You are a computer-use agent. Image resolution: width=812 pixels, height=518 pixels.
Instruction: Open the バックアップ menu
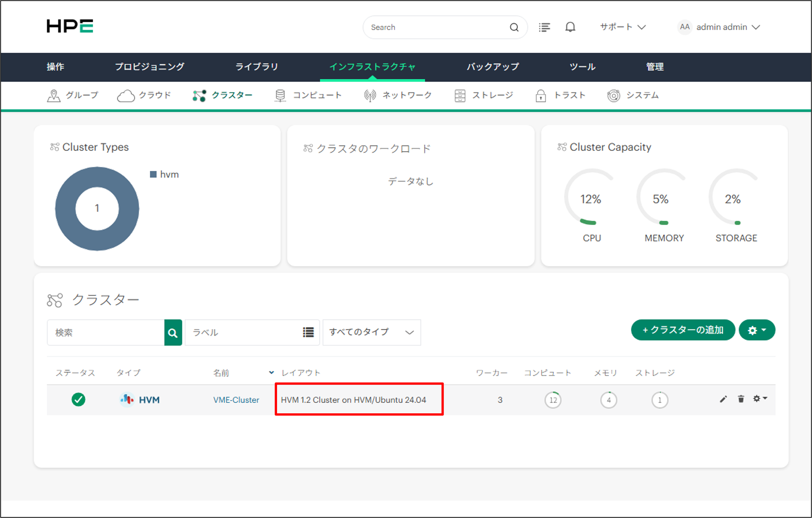(x=493, y=67)
